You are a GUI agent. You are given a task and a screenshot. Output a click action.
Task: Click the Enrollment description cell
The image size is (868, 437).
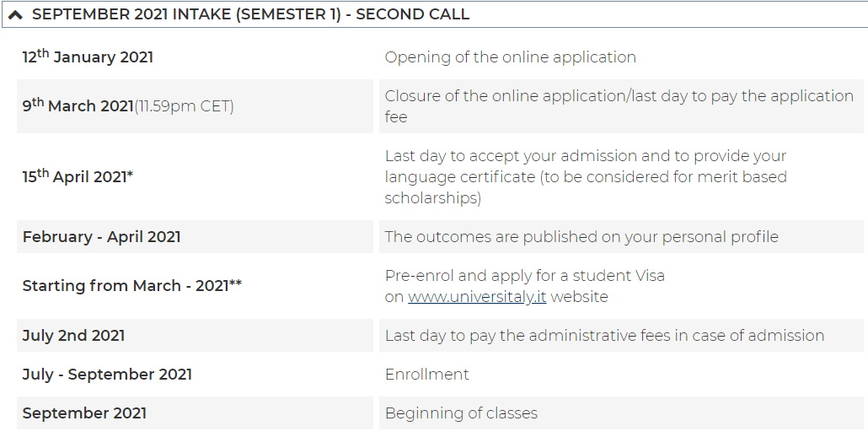click(x=621, y=374)
